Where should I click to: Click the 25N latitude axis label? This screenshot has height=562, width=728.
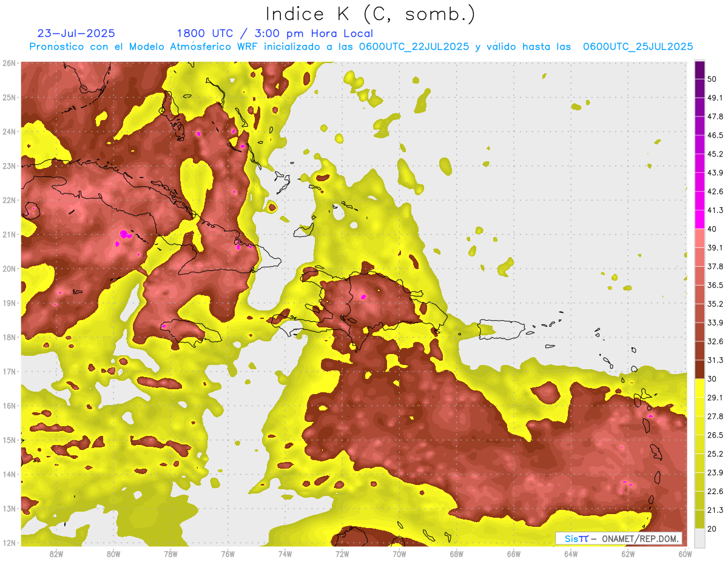pyautogui.click(x=9, y=98)
